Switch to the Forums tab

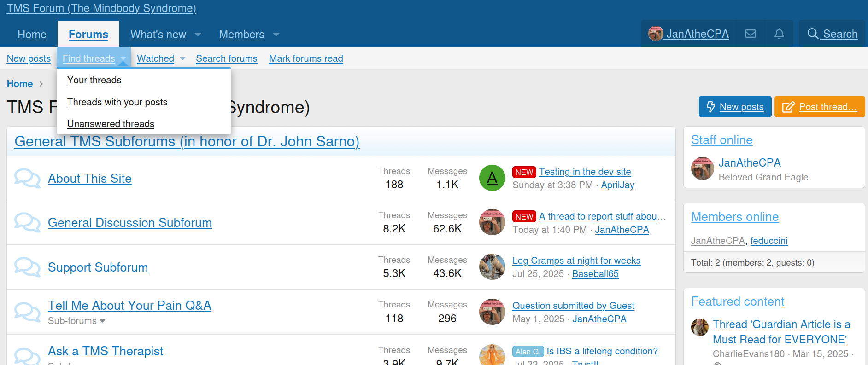[88, 35]
